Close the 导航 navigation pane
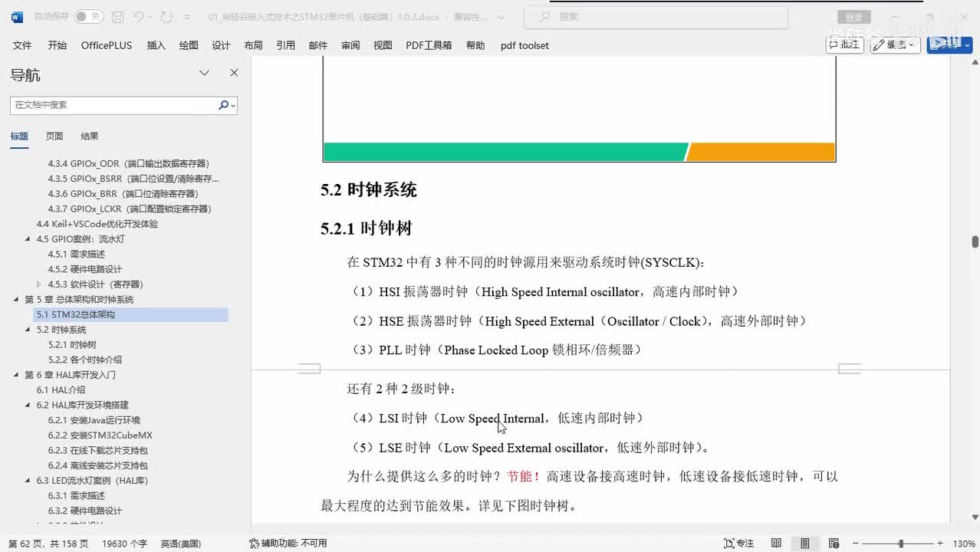The image size is (980, 552). (234, 73)
